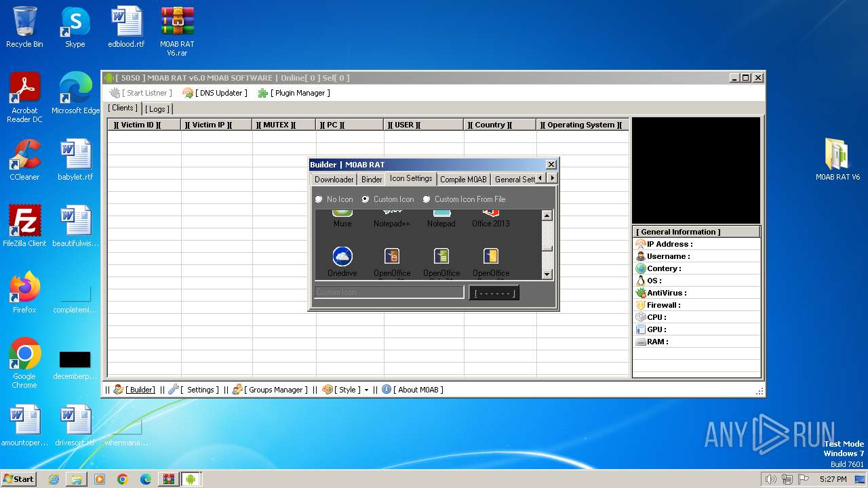Image resolution: width=868 pixels, height=488 pixels.
Task: Click the IP Address information row
Action: tap(696, 244)
